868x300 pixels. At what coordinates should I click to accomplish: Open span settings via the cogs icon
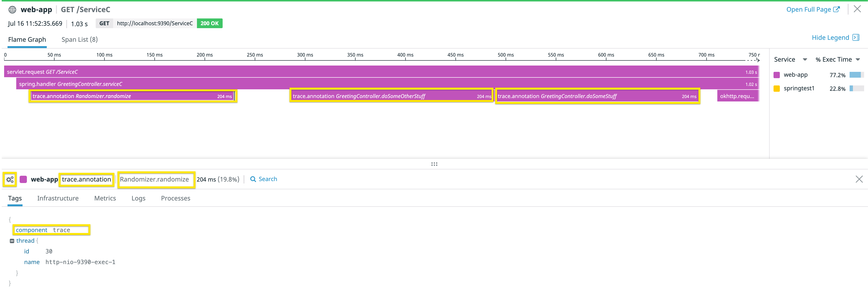click(9, 179)
